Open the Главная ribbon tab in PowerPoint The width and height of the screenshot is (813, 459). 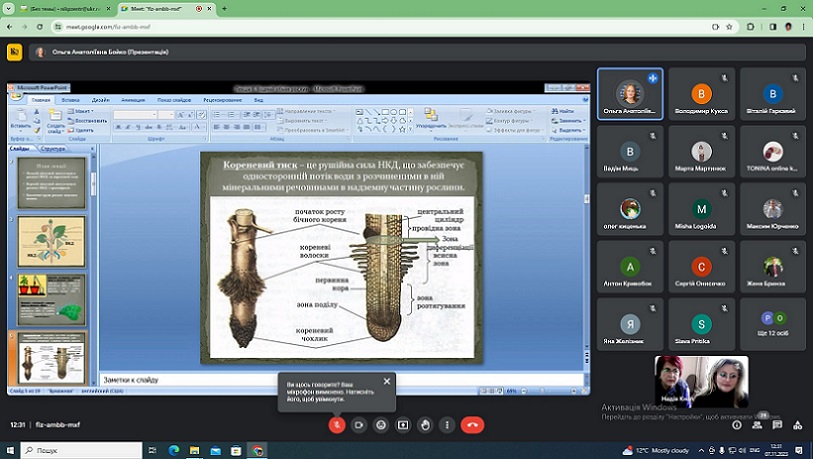click(40, 100)
